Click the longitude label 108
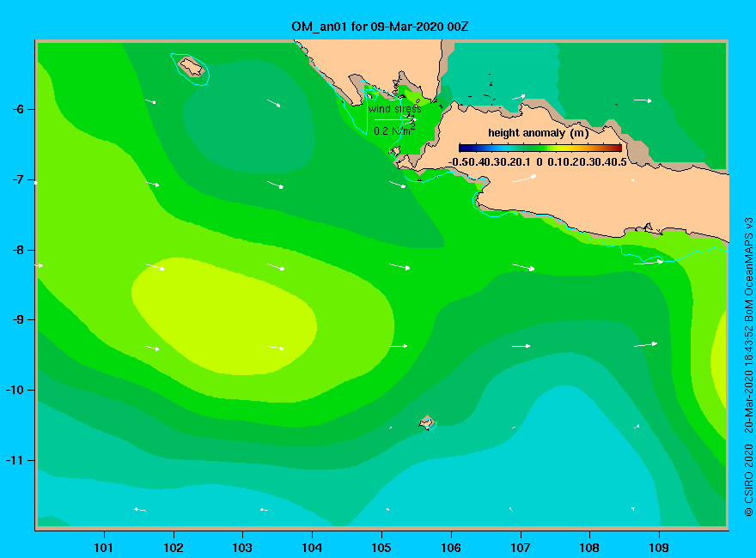This screenshot has height=558, width=756. click(589, 548)
